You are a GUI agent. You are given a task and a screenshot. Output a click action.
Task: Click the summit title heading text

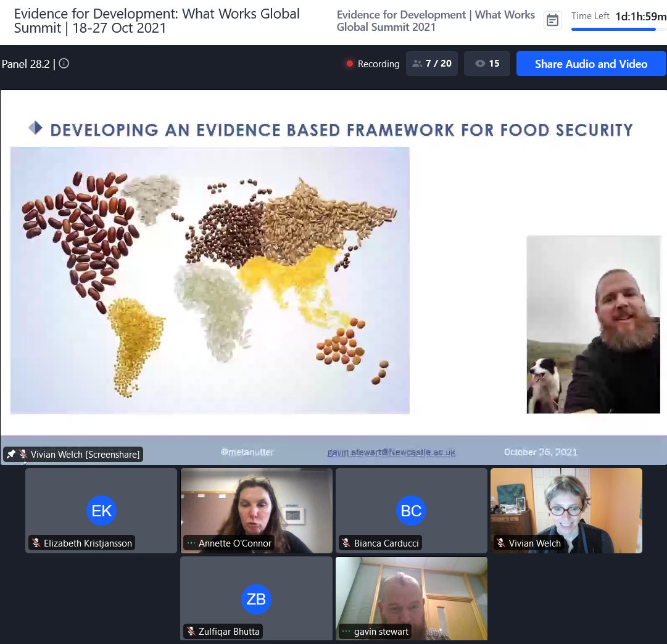(157, 21)
